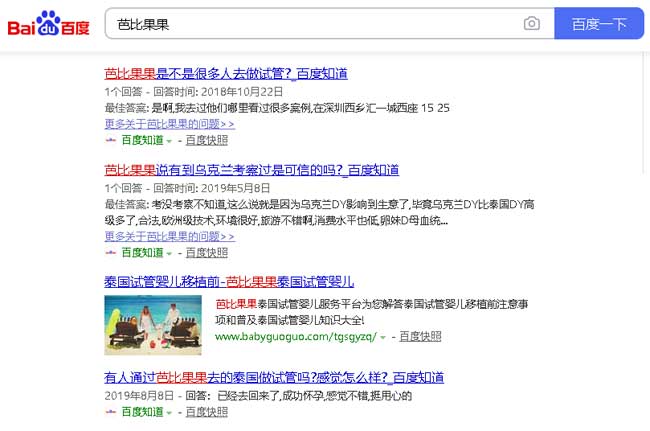Click 百度知道 source icon in 2019年5月8日 result
Screen dimensions: 650x431
coord(111,252)
